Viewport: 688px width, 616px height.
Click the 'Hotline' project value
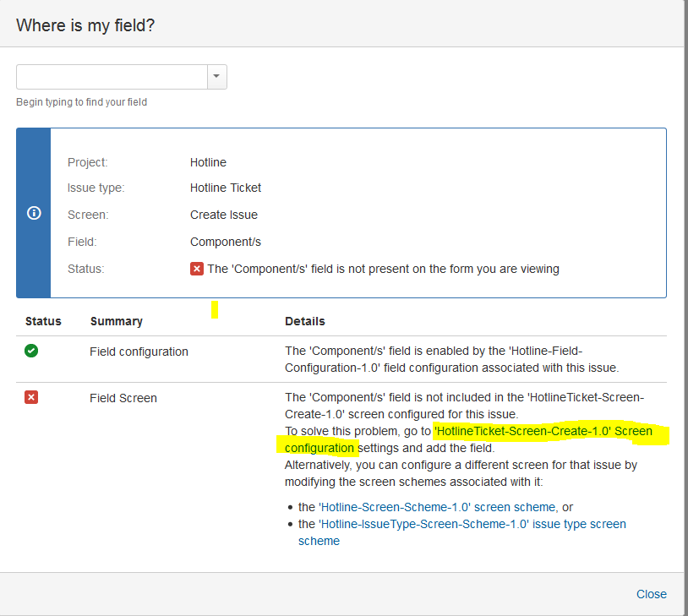point(208,162)
